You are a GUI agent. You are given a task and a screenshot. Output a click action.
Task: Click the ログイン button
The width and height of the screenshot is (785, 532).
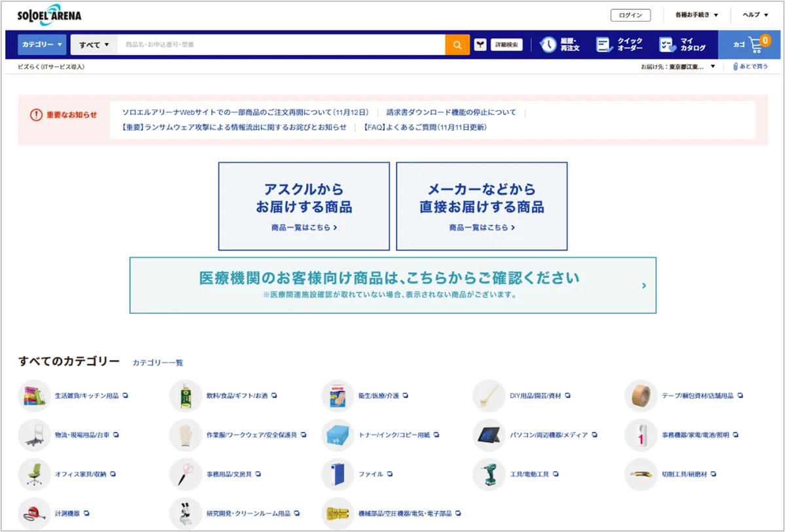629,14
